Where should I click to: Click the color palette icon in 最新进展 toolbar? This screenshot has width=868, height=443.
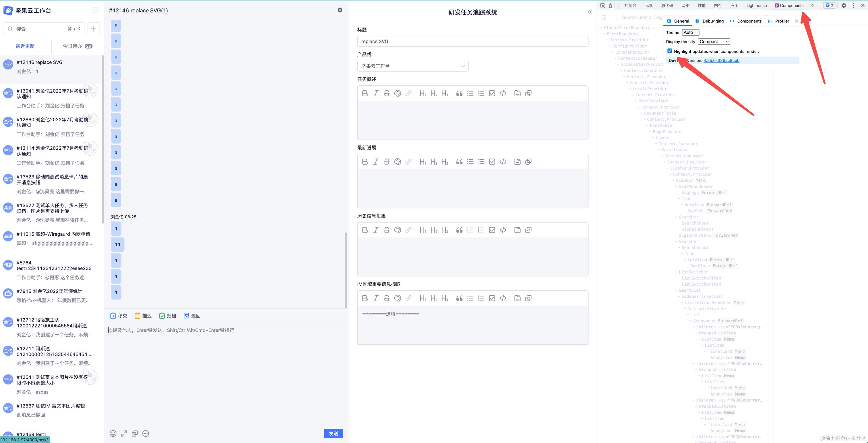click(398, 162)
